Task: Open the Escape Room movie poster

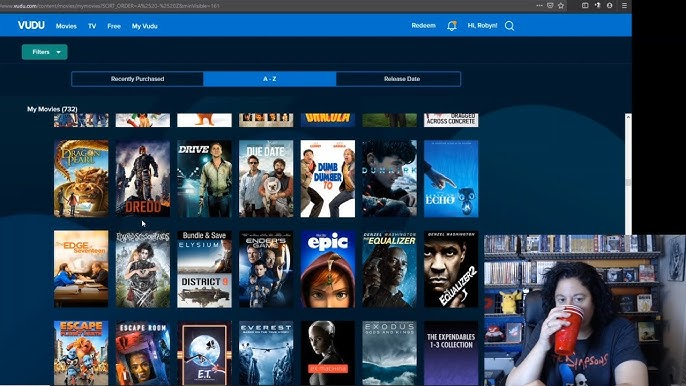Action: (x=143, y=353)
